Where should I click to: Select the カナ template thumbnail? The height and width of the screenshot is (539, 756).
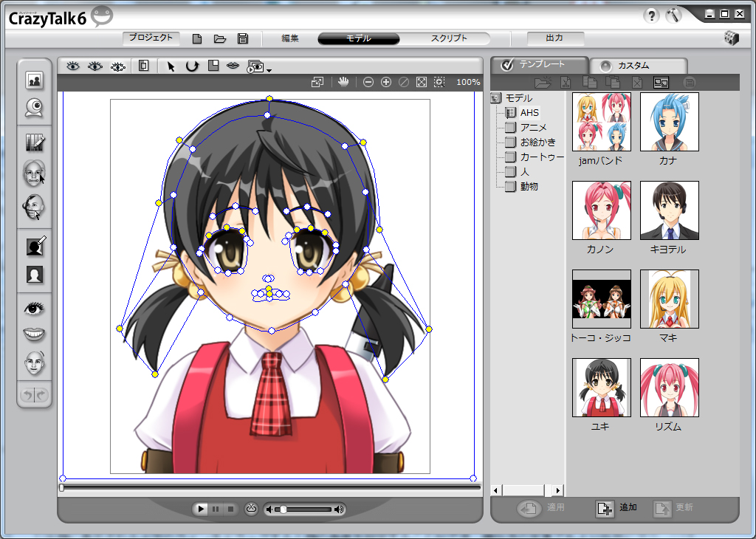[x=669, y=122]
